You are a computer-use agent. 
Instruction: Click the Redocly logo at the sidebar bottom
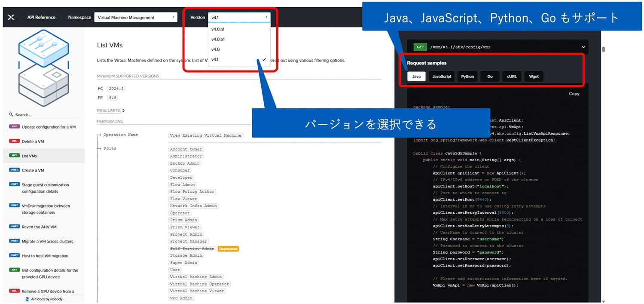coord(27,299)
